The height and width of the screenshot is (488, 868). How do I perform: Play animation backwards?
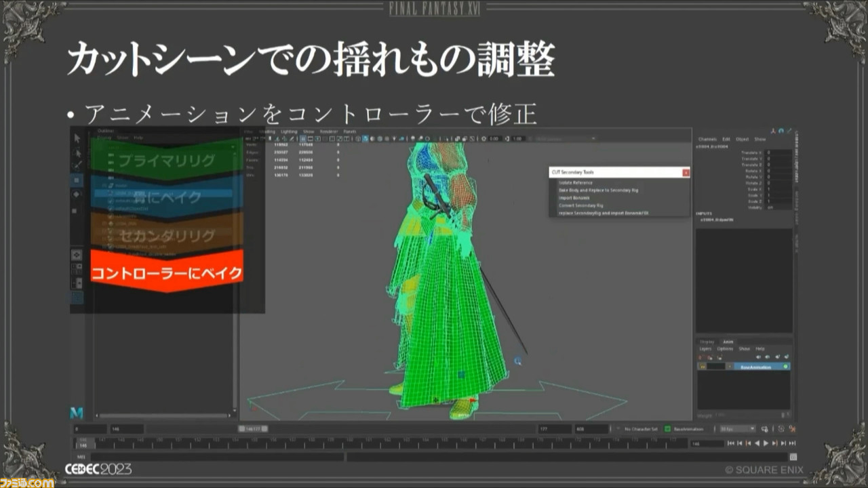[757, 443]
